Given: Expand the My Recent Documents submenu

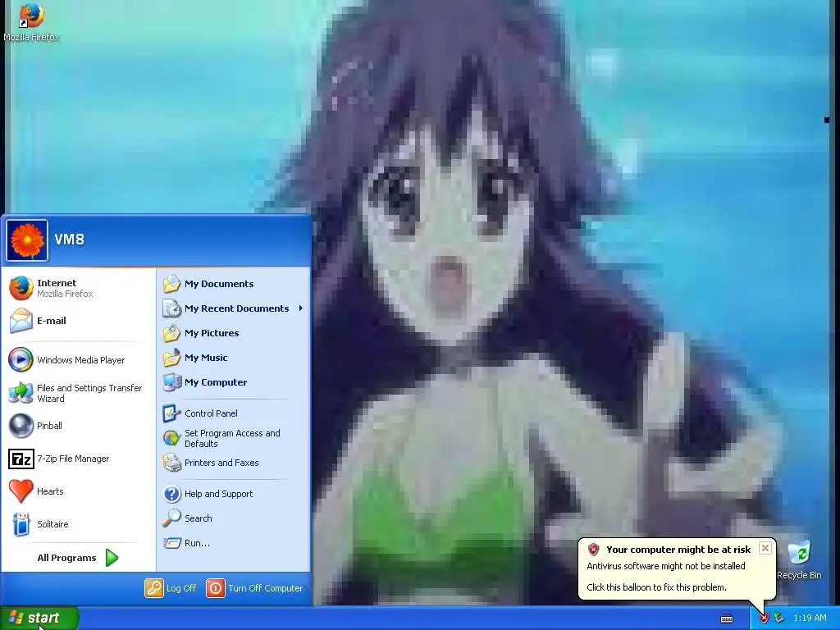Looking at the screenshot, I should [234, 308].
